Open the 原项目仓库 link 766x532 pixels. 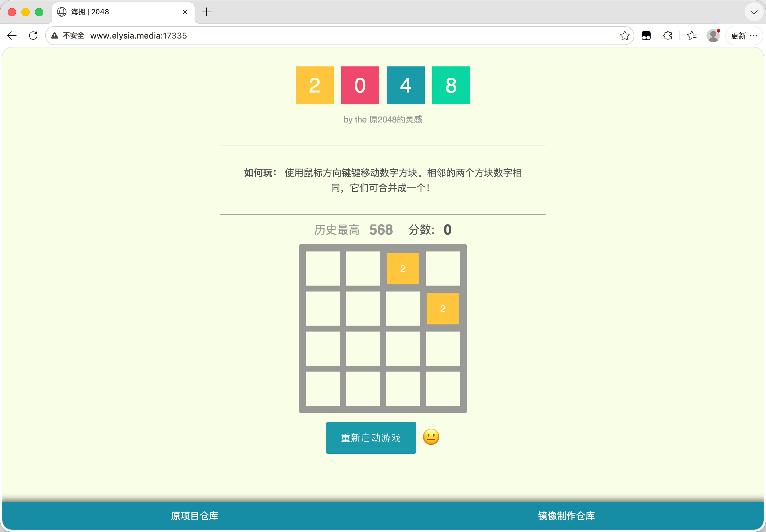coord(194,516)
